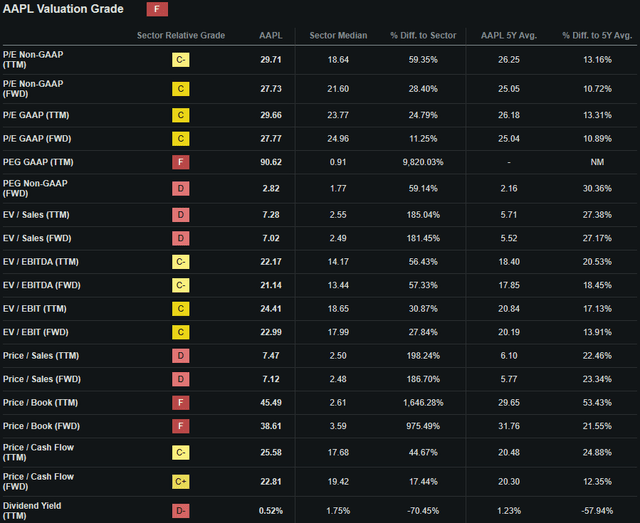Click the C- grade badge for P/E Non-GAAP (TTM)
The height and width of the screenshot is (523, 640).
(180, 60)
